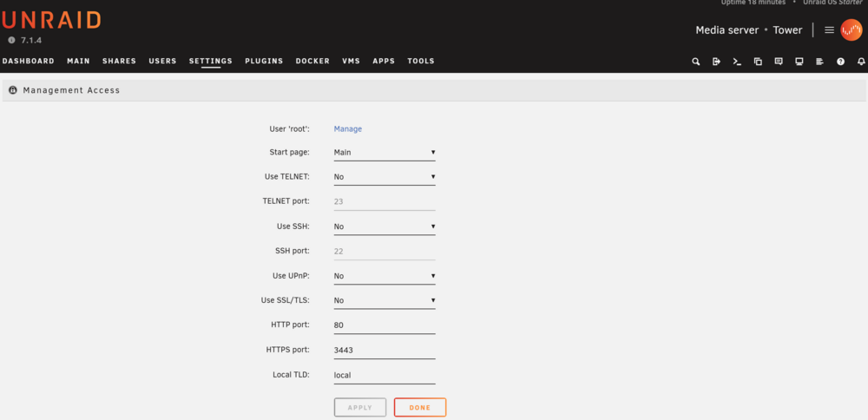Open the system log lines icon

(820, 62)
